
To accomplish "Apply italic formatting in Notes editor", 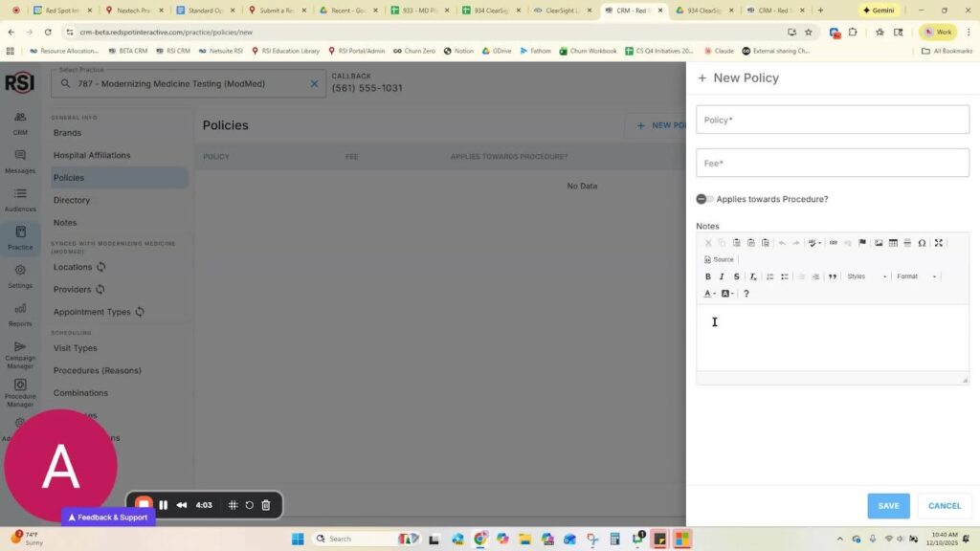I will click(x=723, y=276).
